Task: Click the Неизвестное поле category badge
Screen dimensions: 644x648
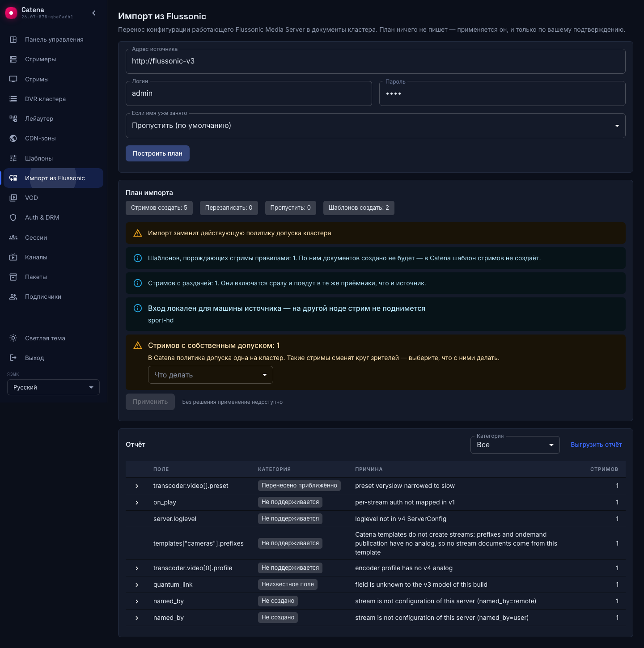Action: click(288, 584)
